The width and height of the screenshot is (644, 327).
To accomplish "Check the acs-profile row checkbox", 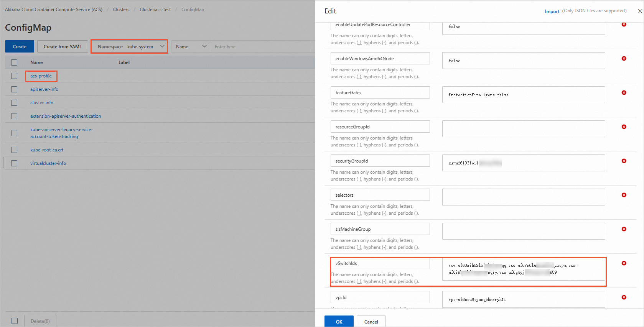I will [x=14, y=76].
